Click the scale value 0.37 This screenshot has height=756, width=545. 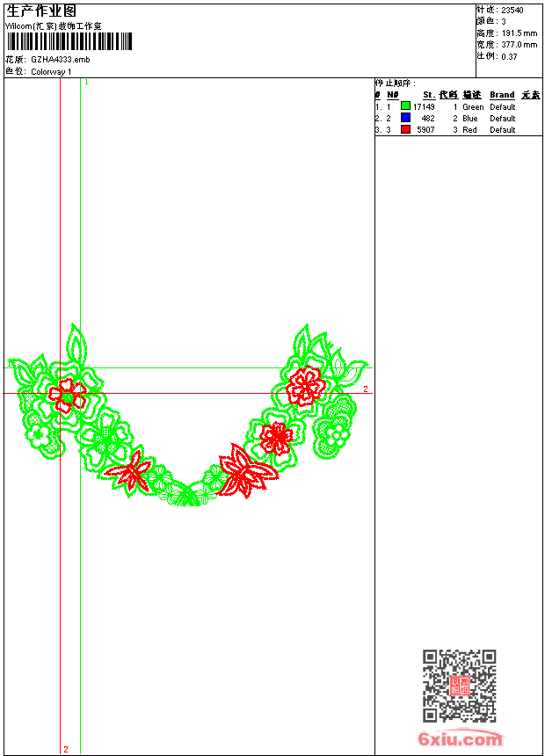pos(509,56)
